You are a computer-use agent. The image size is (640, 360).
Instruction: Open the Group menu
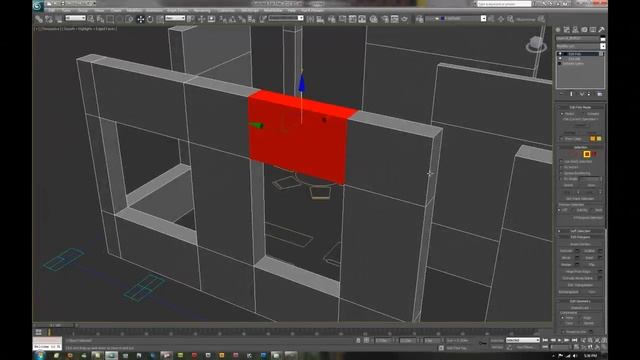pos(83,11)
